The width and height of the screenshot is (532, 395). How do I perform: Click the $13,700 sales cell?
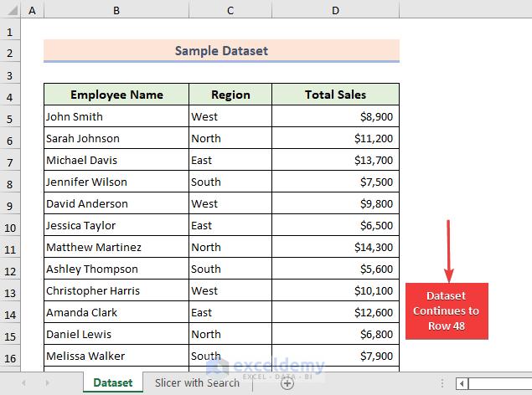[x=336, y=160]
